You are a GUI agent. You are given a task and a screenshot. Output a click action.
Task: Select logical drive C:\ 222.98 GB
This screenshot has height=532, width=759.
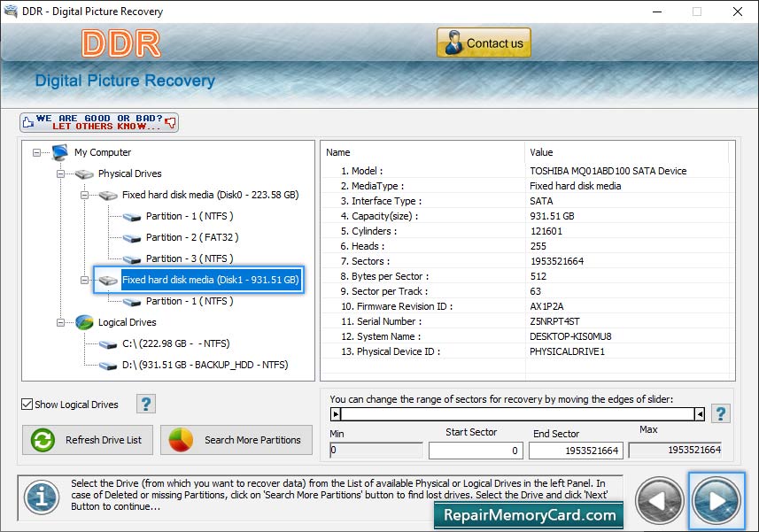pos(175,343)
